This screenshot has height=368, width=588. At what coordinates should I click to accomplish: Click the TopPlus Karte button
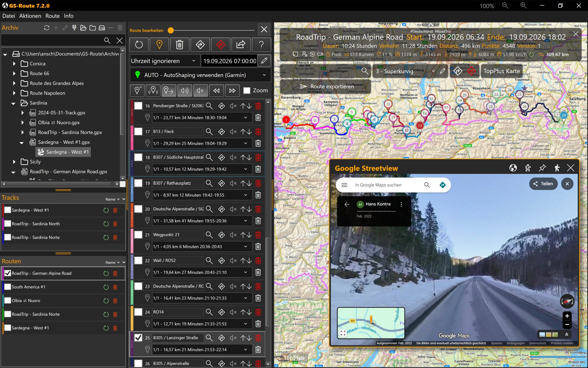coord(501,71)
